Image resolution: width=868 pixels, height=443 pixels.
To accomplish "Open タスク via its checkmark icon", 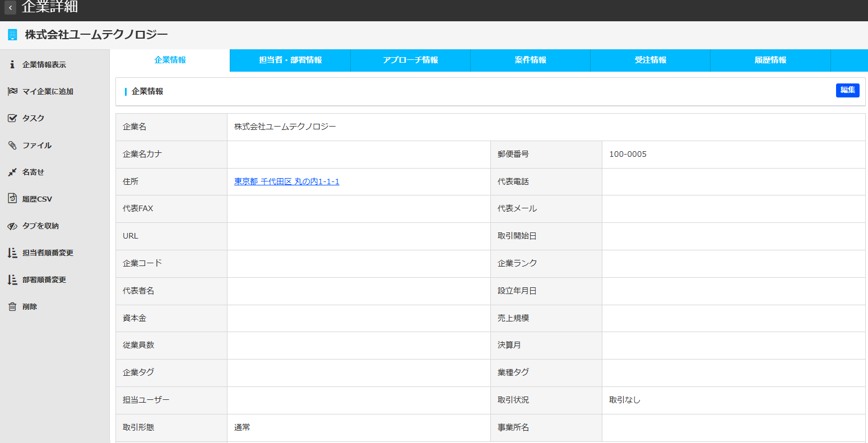I will click(12, 118).
